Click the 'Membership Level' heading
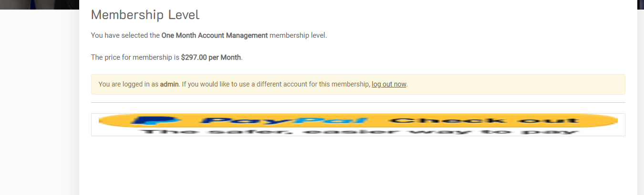 pos(145,15)
